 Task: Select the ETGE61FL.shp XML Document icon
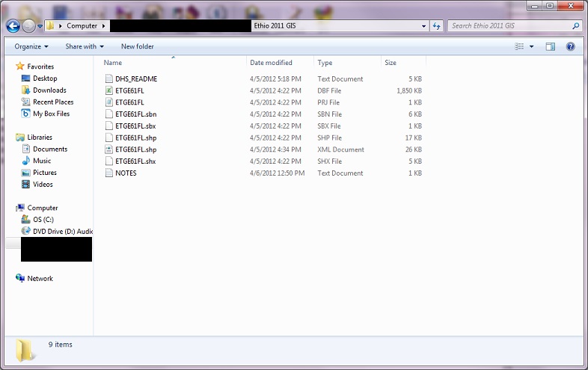pyautogui.click(x=109, y=149)
